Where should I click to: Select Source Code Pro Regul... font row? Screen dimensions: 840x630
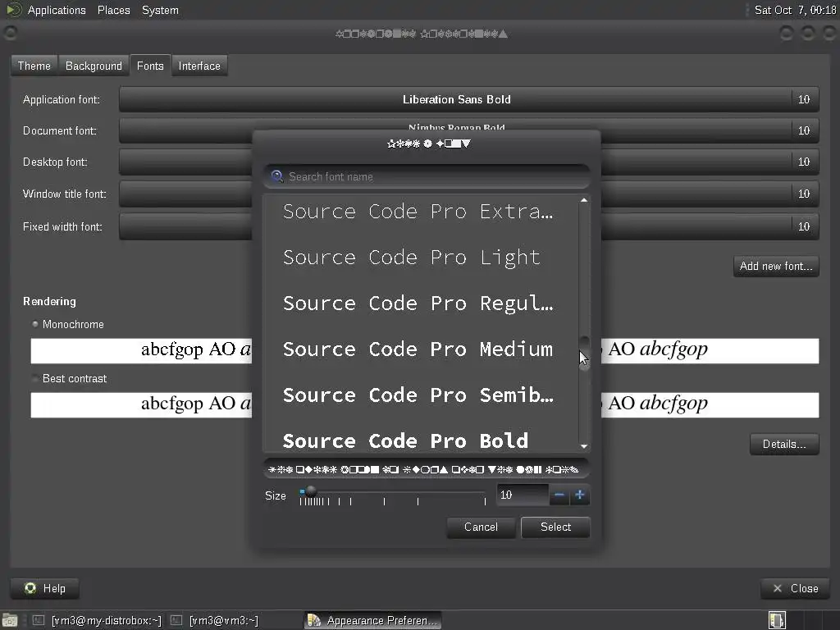(x=421, y=304)
